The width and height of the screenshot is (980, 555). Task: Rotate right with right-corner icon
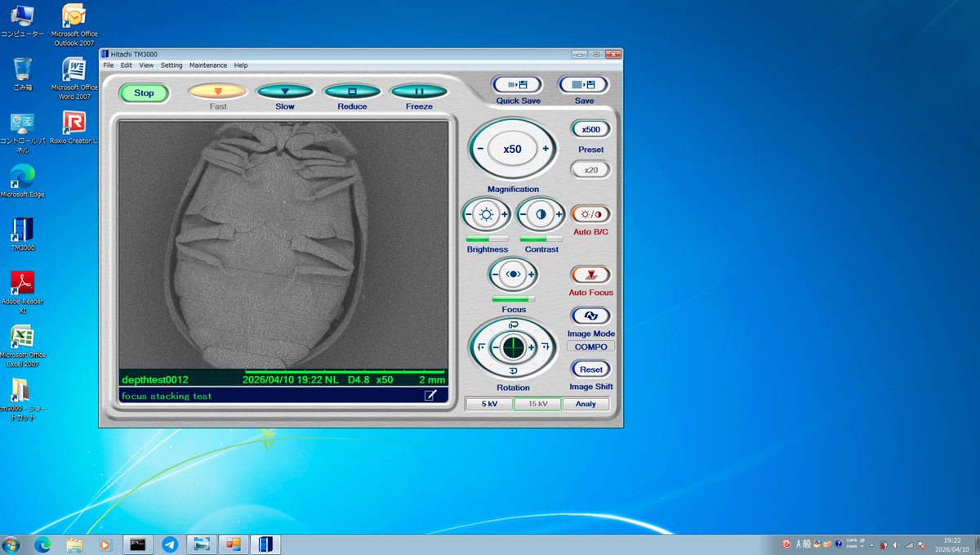click(x=546, y=347)
